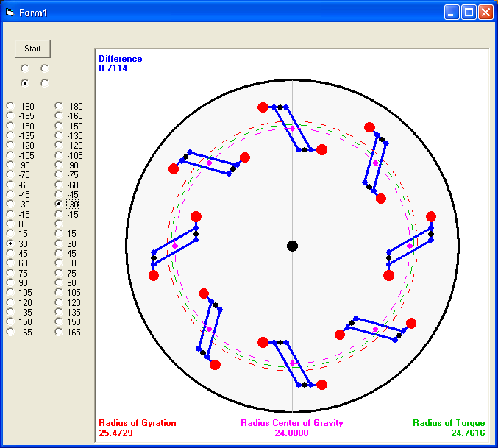Click the Start button
This screenshot has height=448, width=498.
click(32, 49)
